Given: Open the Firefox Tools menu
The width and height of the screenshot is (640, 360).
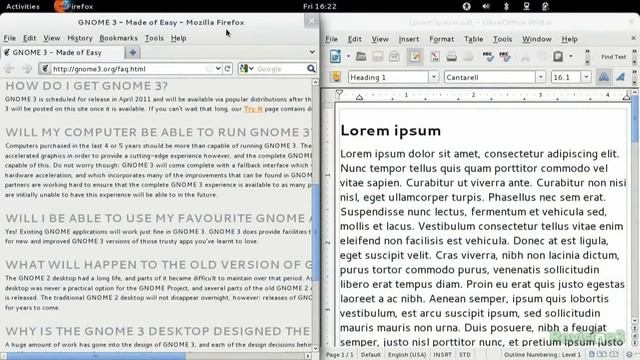Looking at the screenshot, I should click(x=154, y=38).
